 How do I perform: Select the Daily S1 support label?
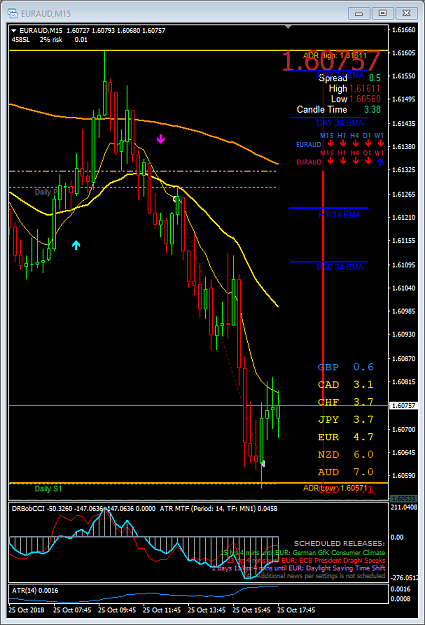click(48, 489)
